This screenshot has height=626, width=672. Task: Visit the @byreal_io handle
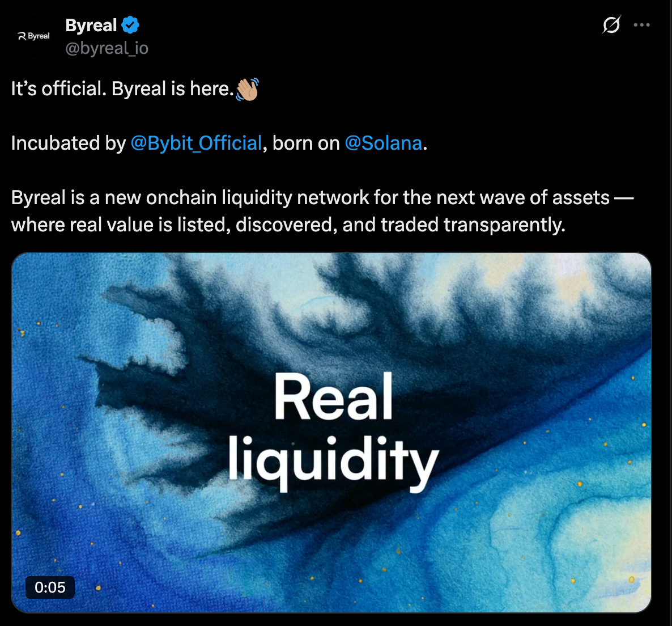click(x=107, y=48)
